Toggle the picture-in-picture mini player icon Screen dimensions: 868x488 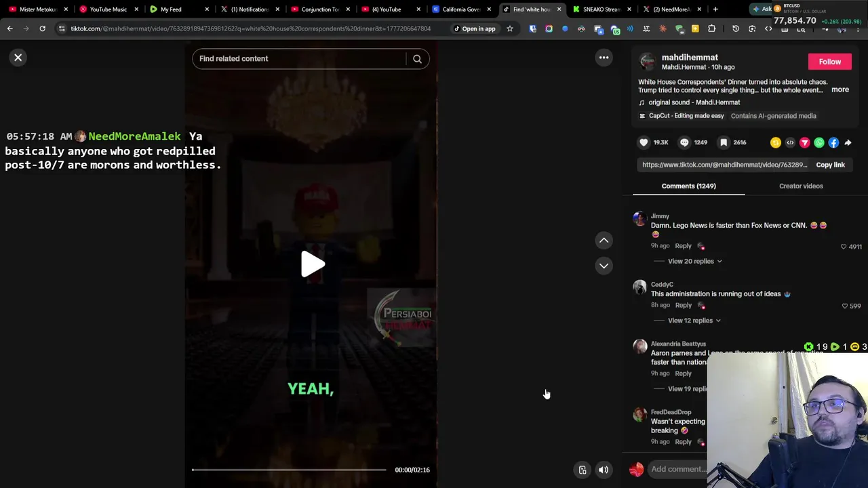coord(583,470)
